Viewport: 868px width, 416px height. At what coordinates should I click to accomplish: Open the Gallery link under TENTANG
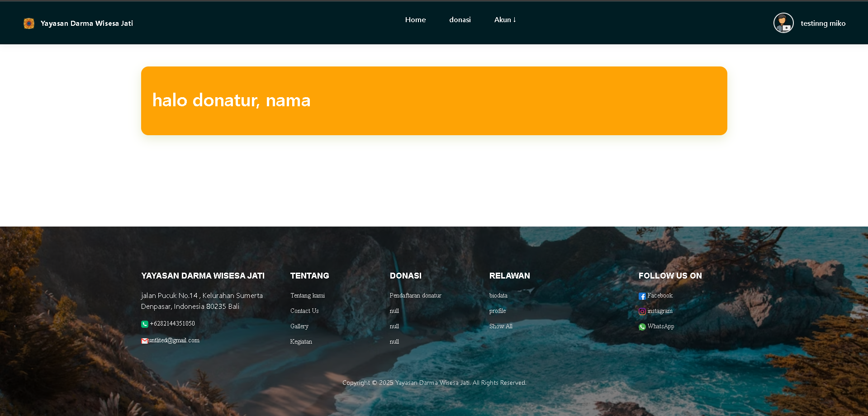pos(299,326)
